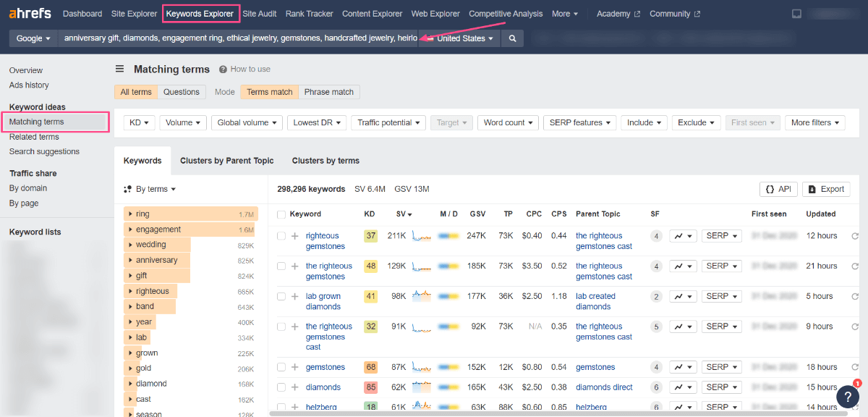This screenshot has width=868, height=417.
Task: Open the How to use help
Action: tap(245, 69)
